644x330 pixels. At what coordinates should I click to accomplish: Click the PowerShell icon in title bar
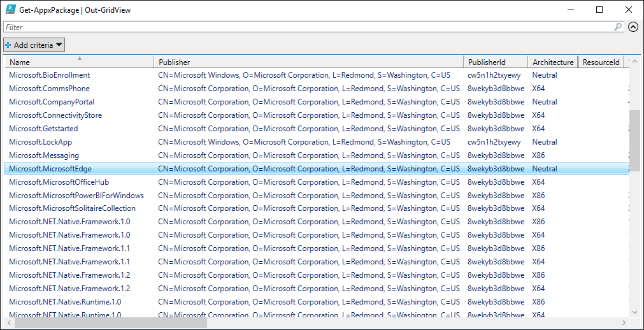point(10,10)
